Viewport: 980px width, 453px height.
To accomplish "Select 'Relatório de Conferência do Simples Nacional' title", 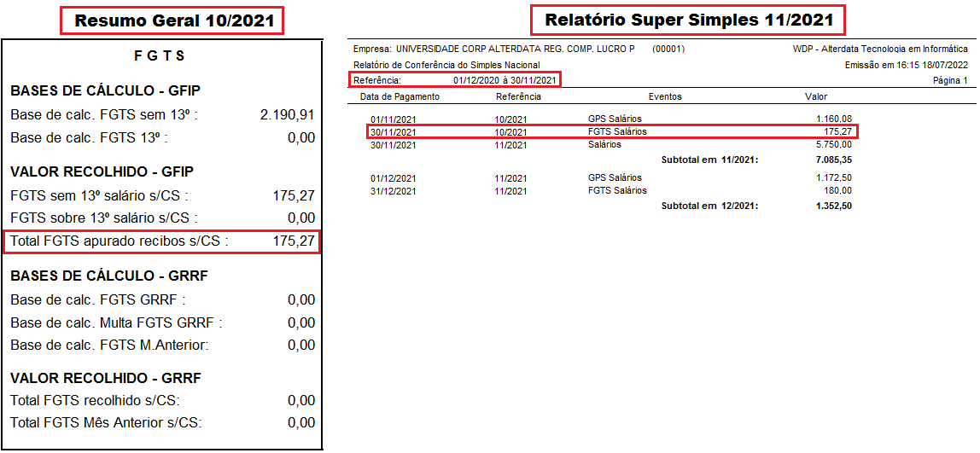I will [446, 65].
